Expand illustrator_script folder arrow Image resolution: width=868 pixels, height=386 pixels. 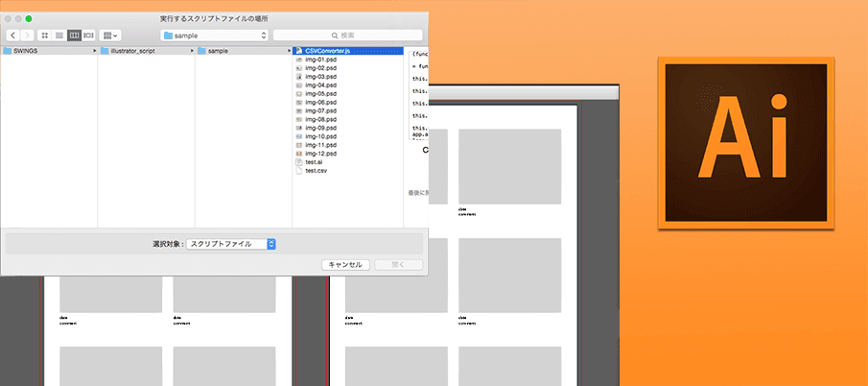(192, 51)
